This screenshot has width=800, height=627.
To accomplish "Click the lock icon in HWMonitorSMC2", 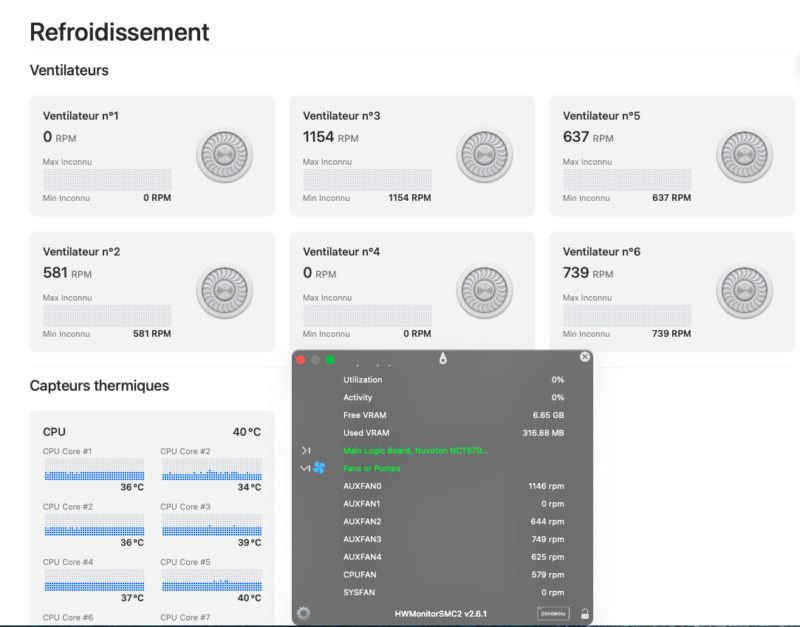I will tap(585, 613).
